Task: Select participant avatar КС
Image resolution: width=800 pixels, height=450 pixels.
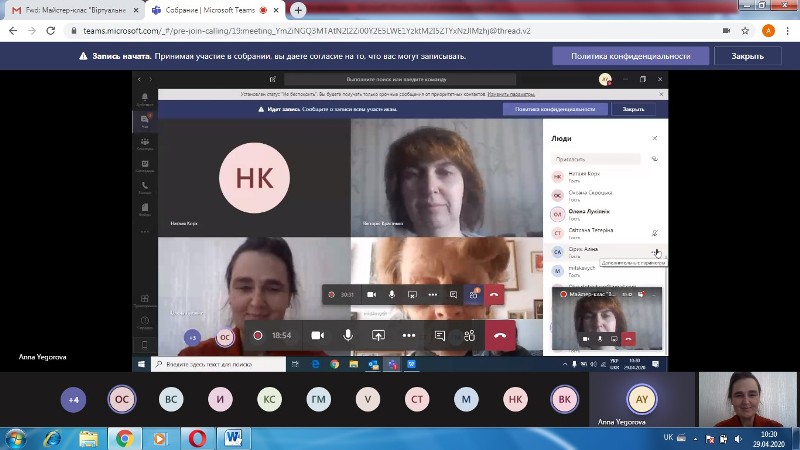Action: click(x=269, y=399)
